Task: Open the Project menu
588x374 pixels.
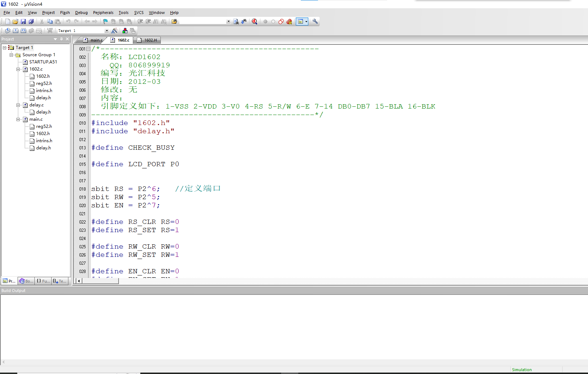Action: [x=48, y=13]
